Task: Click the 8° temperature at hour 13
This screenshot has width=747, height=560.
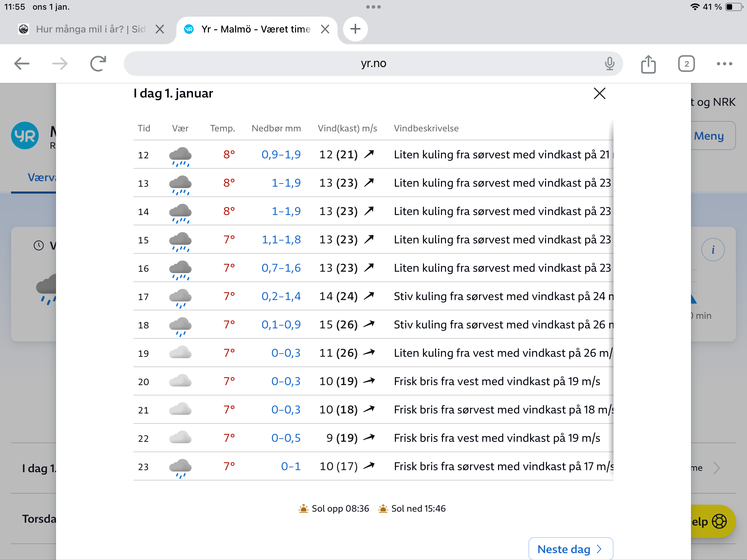Action: tap(229, 183)
